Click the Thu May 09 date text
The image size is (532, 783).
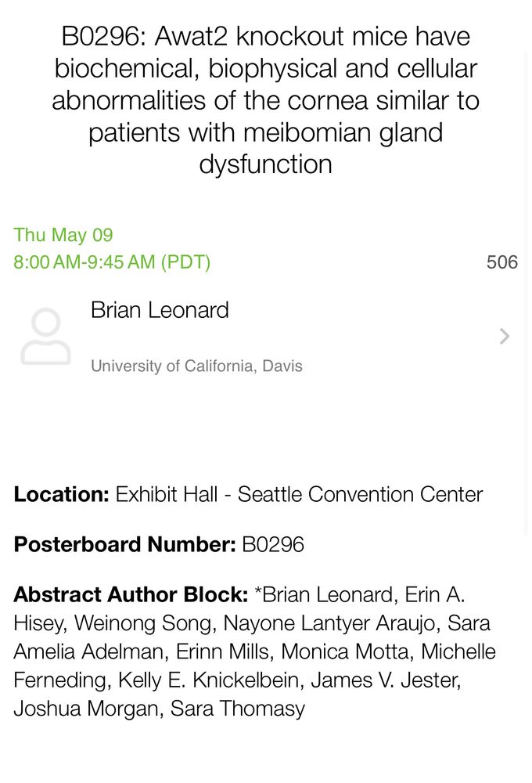pyautogui.click(x=63, y=235)
